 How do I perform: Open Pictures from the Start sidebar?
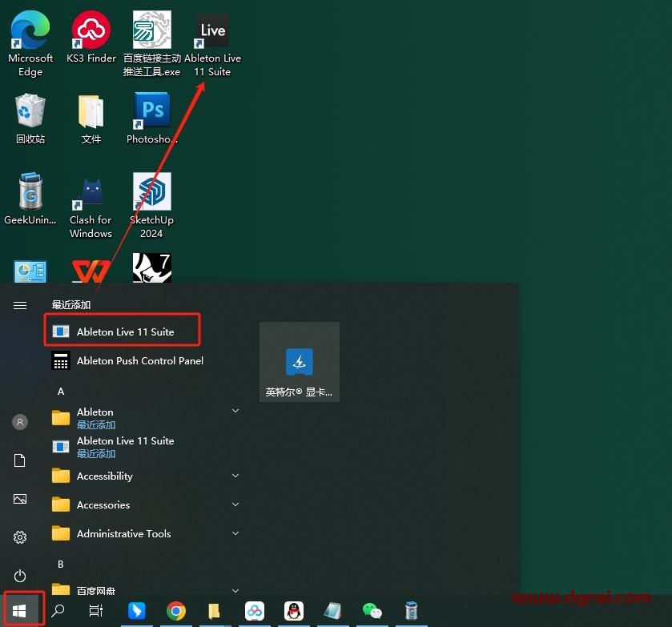point(20,499)
